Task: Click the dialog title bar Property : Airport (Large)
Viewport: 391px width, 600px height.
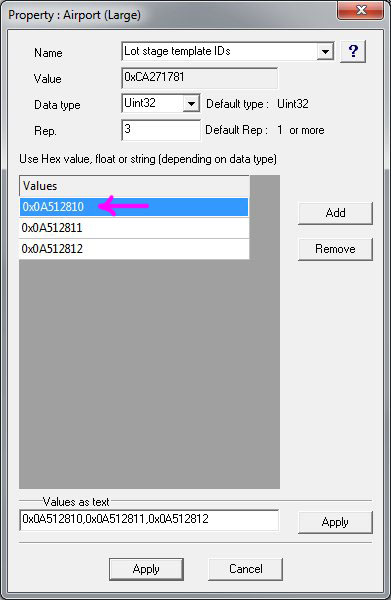Action: (168, 15)
